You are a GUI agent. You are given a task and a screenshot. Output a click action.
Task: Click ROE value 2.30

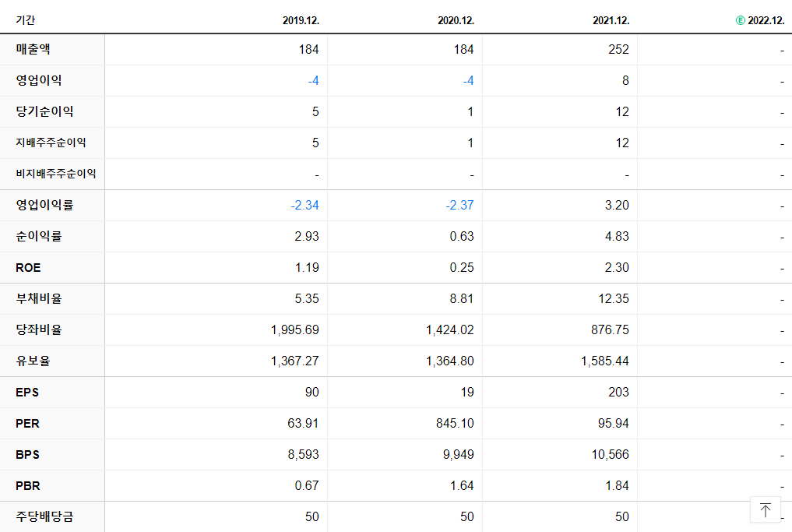[617, 268]
